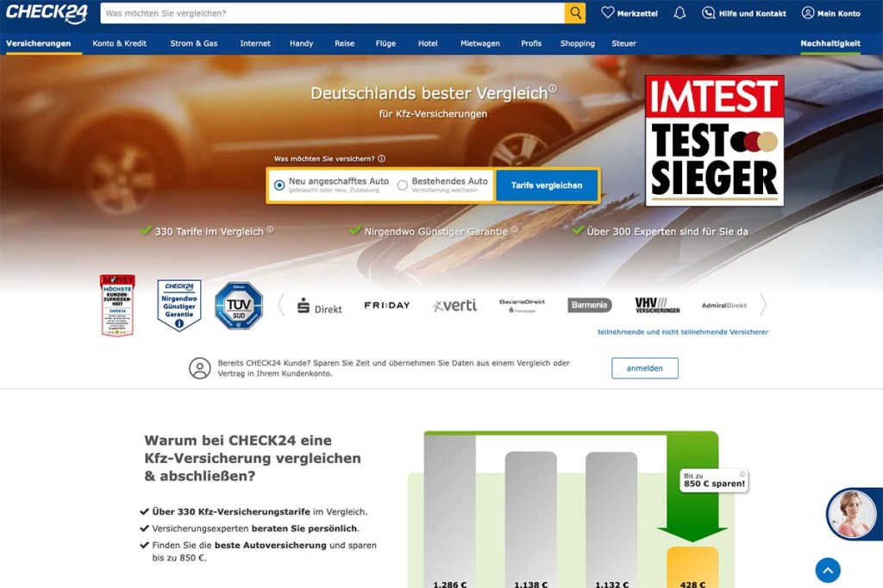Click the AdmiralDirekt insurer logo
The height and width of the screenshot is (588, 883).
[x=724, y=305]
